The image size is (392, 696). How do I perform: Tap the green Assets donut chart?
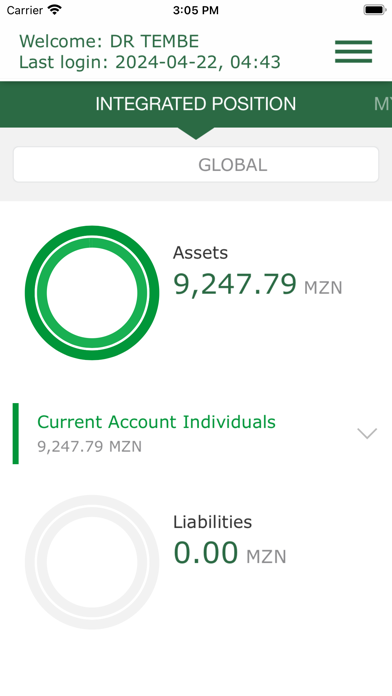pyautogui.click(x=92, y=293)
